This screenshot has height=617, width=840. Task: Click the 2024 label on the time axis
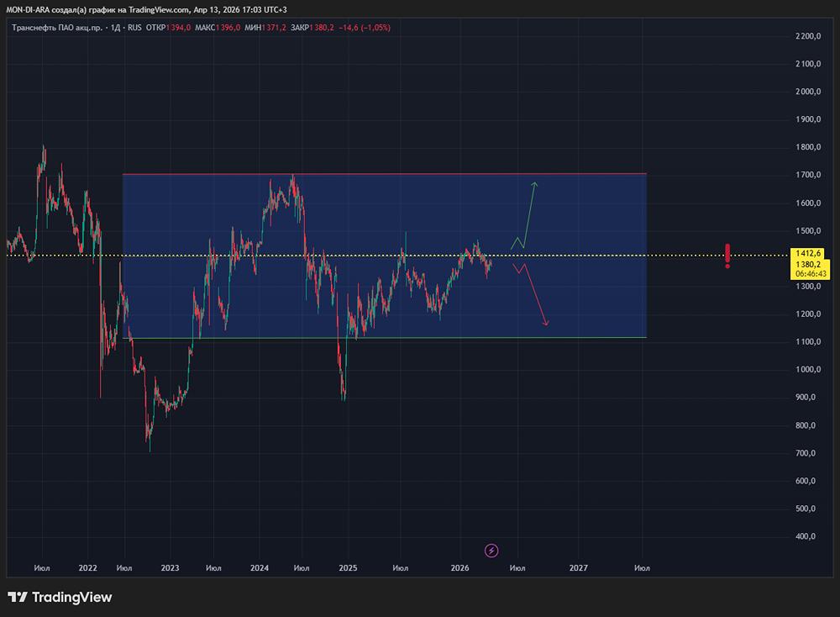point(260,568)
